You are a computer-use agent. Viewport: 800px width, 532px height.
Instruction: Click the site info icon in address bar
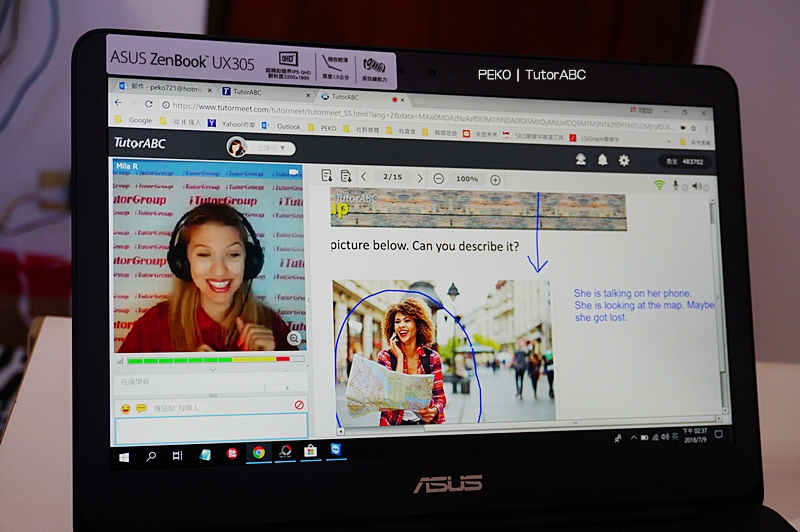166,105
